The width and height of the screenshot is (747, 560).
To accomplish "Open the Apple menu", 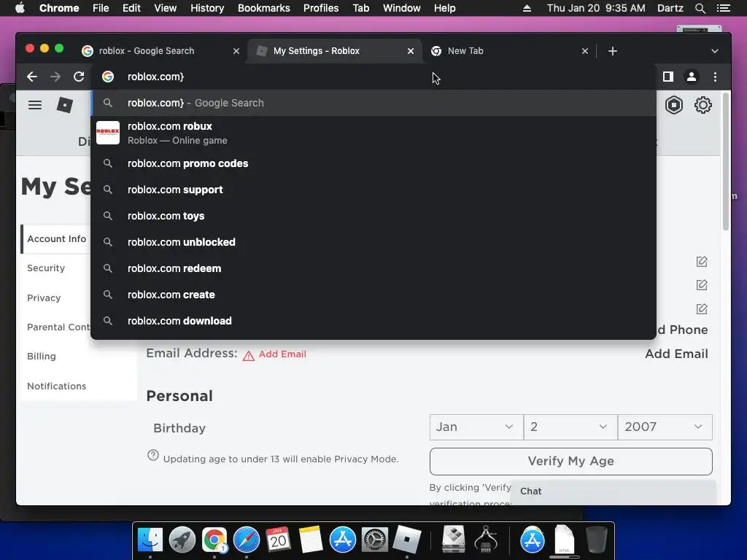I will click(20, 8).
